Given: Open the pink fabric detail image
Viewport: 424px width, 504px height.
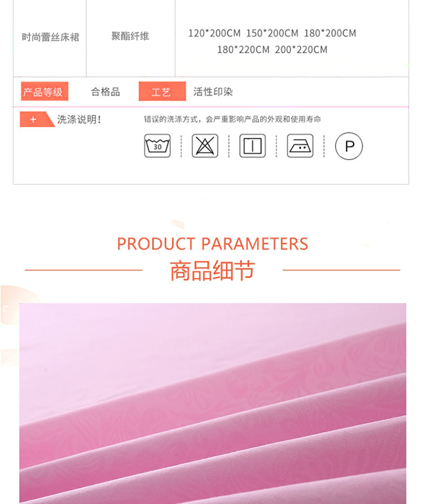Looking at the screenshot, I should pyautogui.click(x=213, y=403).
